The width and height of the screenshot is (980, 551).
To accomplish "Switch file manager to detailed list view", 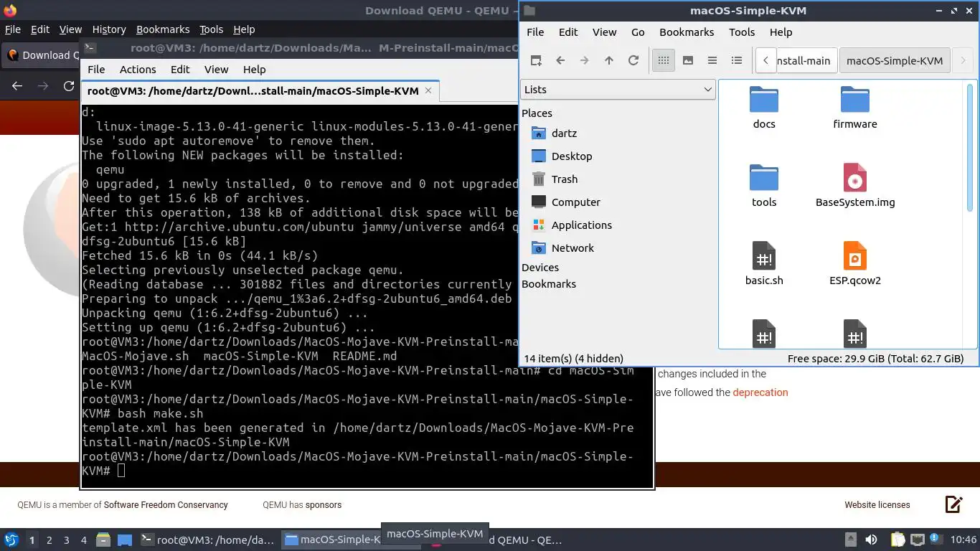I will [x=737, y=60].
